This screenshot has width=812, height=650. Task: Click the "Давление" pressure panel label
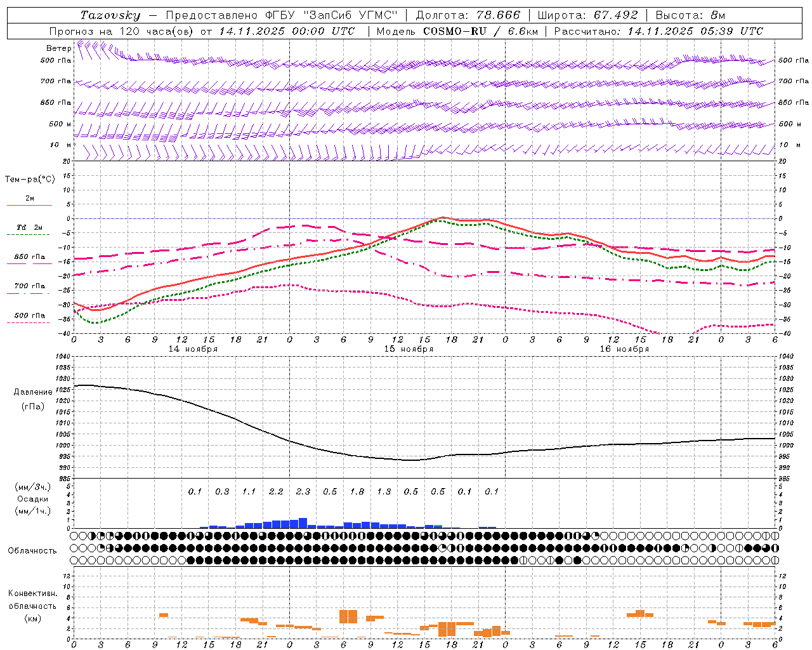pyautogui.click(x=32, y=392)
